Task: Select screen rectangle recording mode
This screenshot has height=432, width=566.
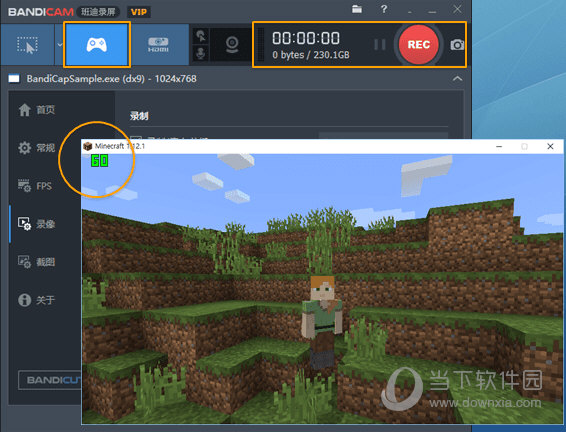Action: [x=27, y=45]
